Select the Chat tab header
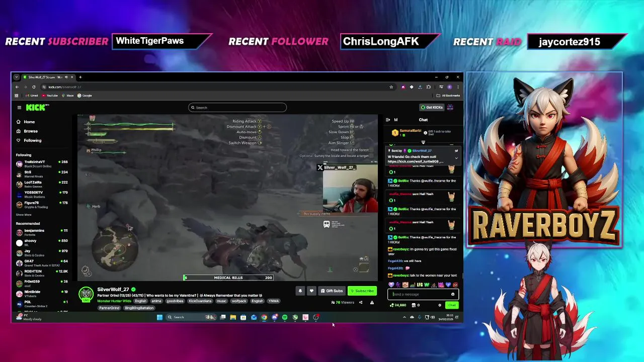 point(423,120)
